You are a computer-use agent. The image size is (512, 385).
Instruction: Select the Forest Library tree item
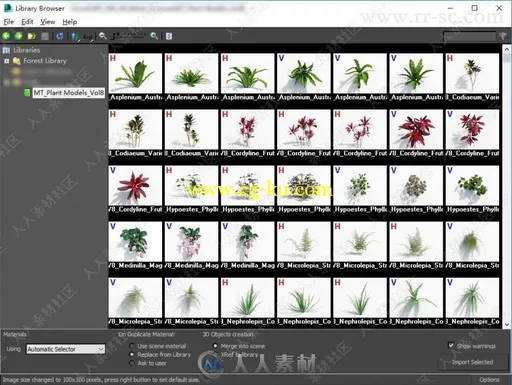[45, 61]
